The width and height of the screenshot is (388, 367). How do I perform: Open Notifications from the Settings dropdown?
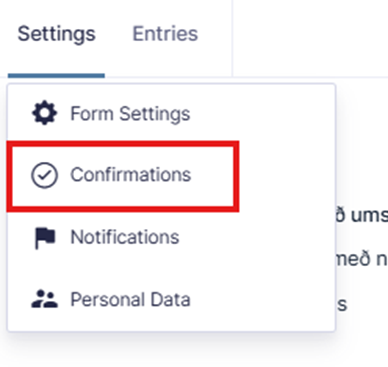click(171, 238)
